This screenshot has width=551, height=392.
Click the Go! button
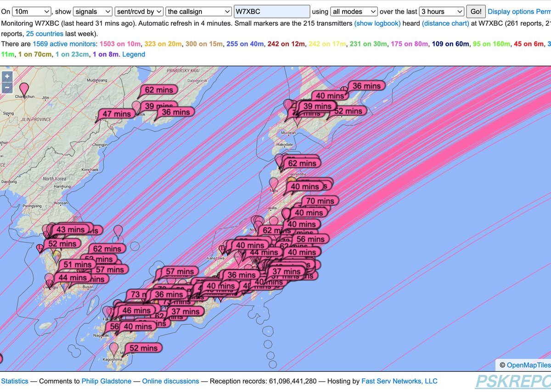(476, 11)
